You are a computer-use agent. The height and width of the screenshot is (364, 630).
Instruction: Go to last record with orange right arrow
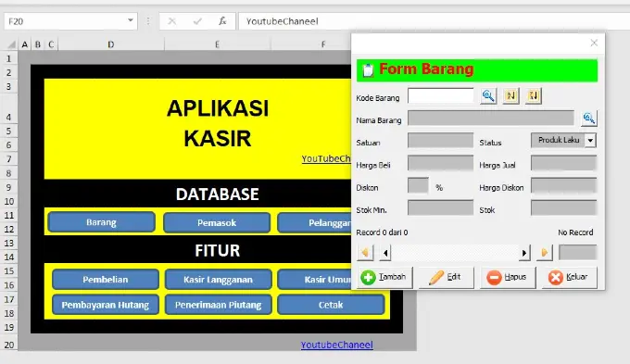click(545, 253)
